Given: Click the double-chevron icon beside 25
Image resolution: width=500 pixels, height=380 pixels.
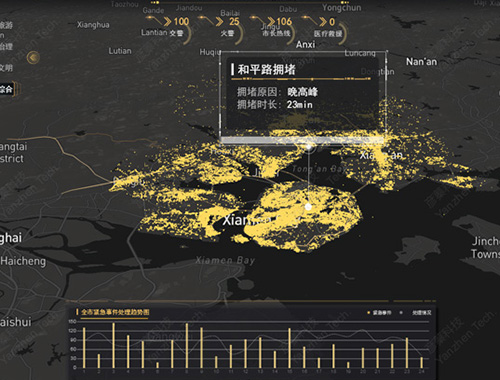Looking at the screenshot, I should click(220, 22).
